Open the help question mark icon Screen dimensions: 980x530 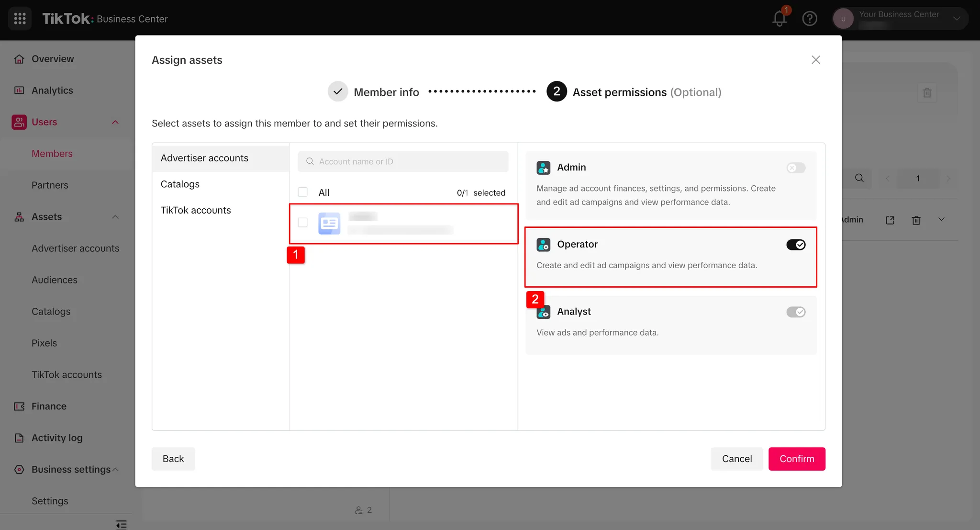[x=809, y=19]
